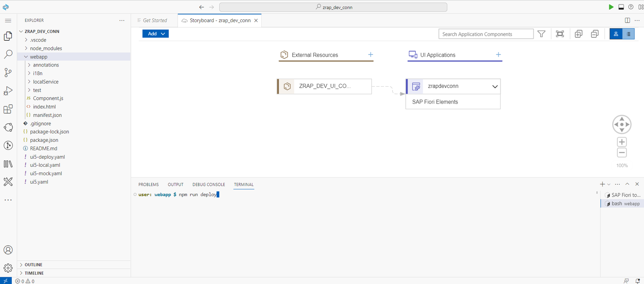The height and width of the screenshot is (284, 644).
Task: Open Source Control view in activity bar
Action: click(x=8, y=73)
